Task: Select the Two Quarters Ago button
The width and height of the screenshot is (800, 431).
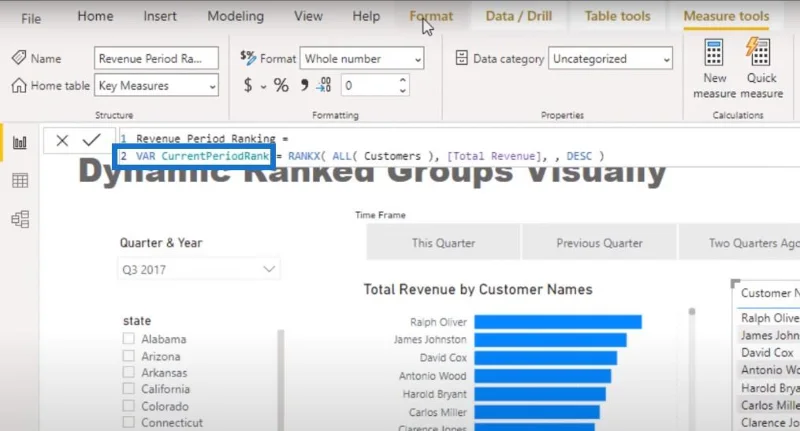Action: coord(739,243)
